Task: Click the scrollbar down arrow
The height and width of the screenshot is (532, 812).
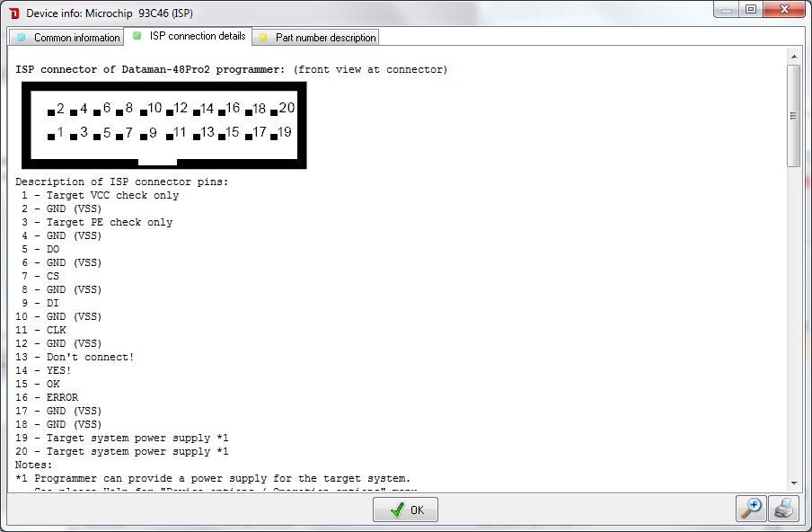Action: click(x=793, y=483)
